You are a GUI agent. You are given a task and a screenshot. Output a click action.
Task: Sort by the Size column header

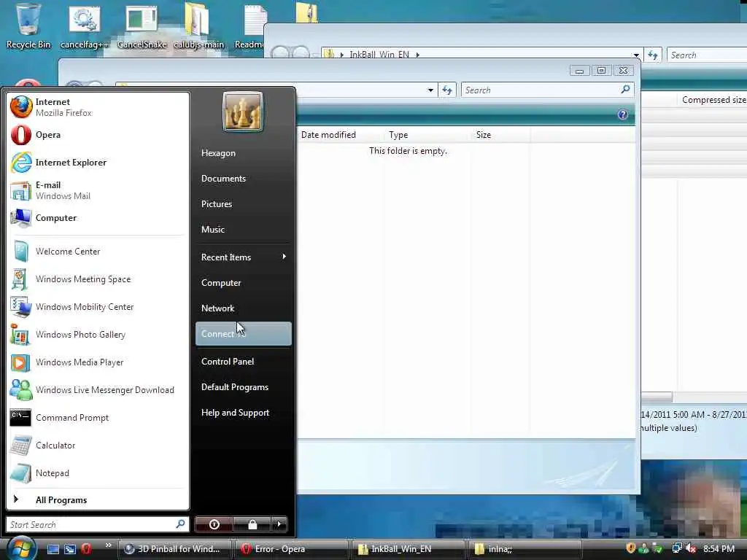pos(500,135)
